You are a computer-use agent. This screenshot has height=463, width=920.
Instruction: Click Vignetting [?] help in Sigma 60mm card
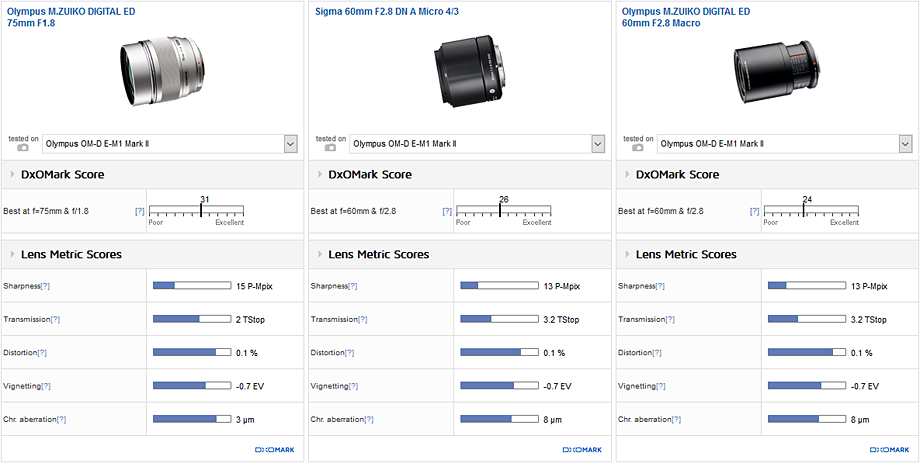(353, 386)
